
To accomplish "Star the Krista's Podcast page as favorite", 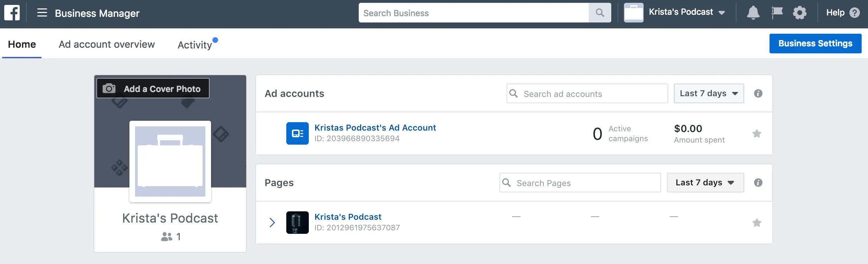I will [x=757, y=223].
